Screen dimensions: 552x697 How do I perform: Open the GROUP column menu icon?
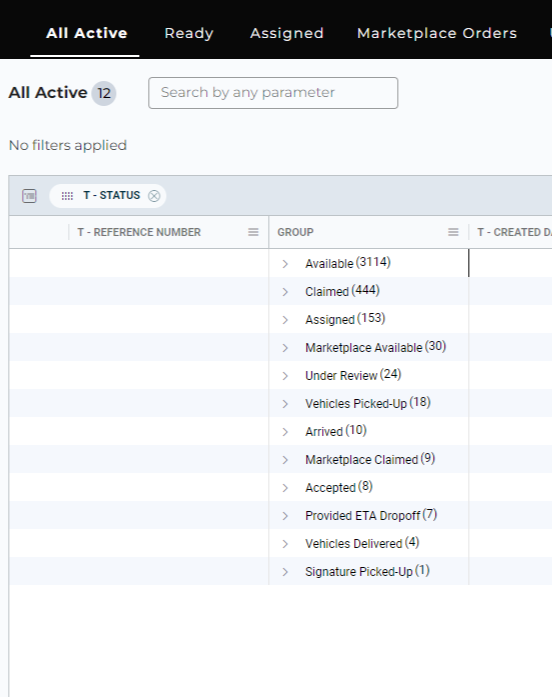point(453,232)
